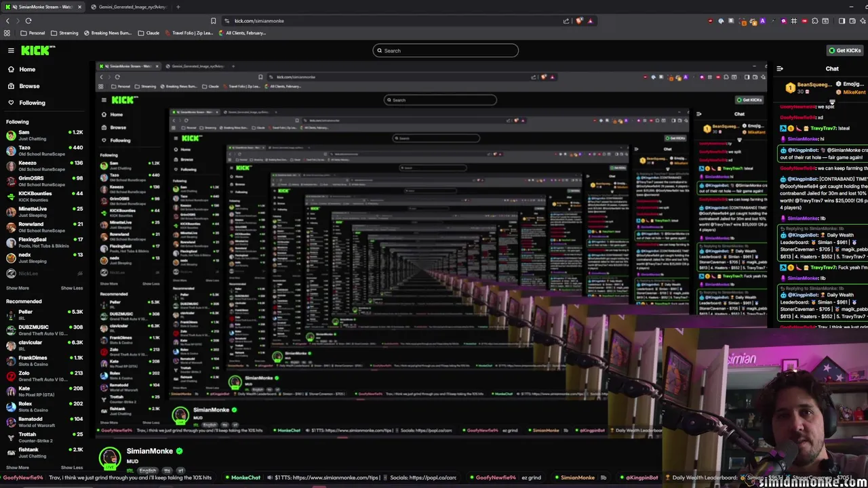Collapse Following list with outer Show Less
This screenshot has height=488, width=868.
pyautogui.click(x=72, y=288)
